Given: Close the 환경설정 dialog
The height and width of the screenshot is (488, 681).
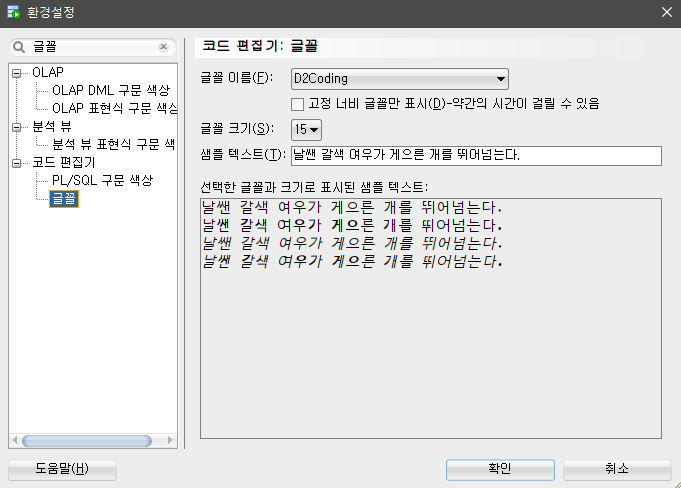Looking at the screenshot, I should pos(667,12).
